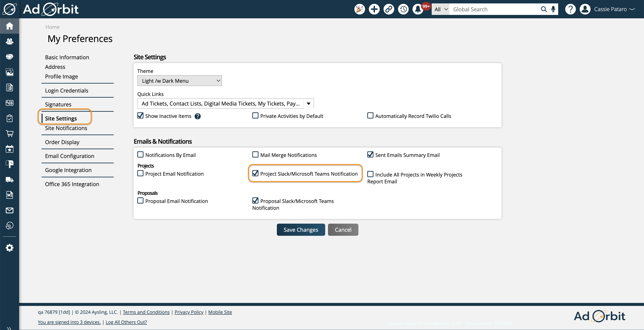Check Mail Merge Notifications
Image resolution: width=644 pixels, height=330 pixels.
coord(255,155)
